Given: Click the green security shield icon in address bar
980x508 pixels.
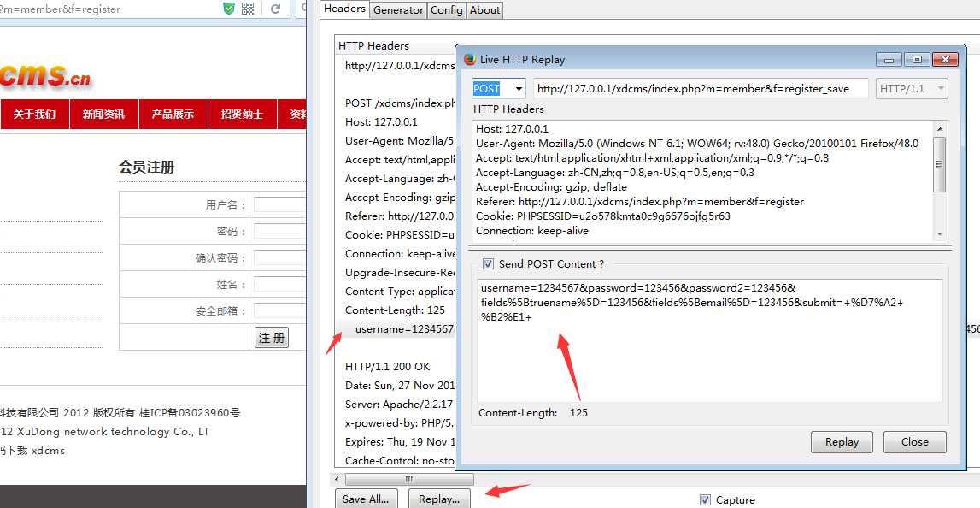Looking at the screenshot, I should click(x=228, y=9).
